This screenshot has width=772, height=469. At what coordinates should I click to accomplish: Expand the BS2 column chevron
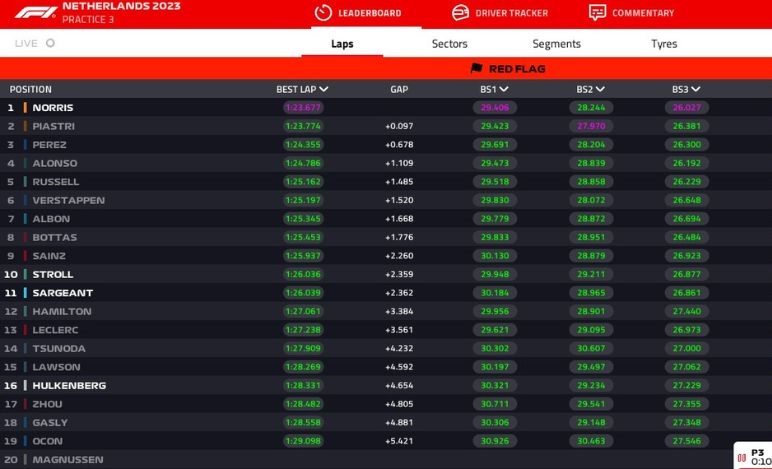[601, 90]
